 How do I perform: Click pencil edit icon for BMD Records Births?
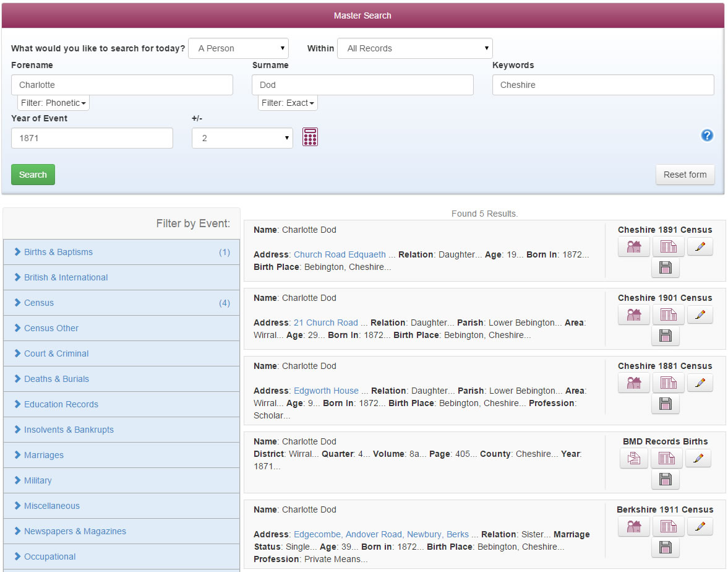pos(698,459)
